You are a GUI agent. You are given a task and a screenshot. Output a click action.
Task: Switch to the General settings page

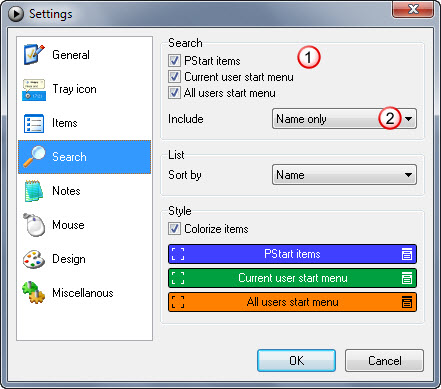[x=84, y=55]
